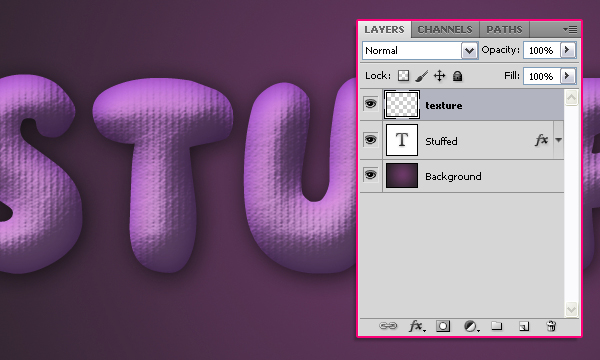This screenshot has width=600, height=360.
Task: Open the Opacity slider arrow
Action: click(x=567, y=50)
